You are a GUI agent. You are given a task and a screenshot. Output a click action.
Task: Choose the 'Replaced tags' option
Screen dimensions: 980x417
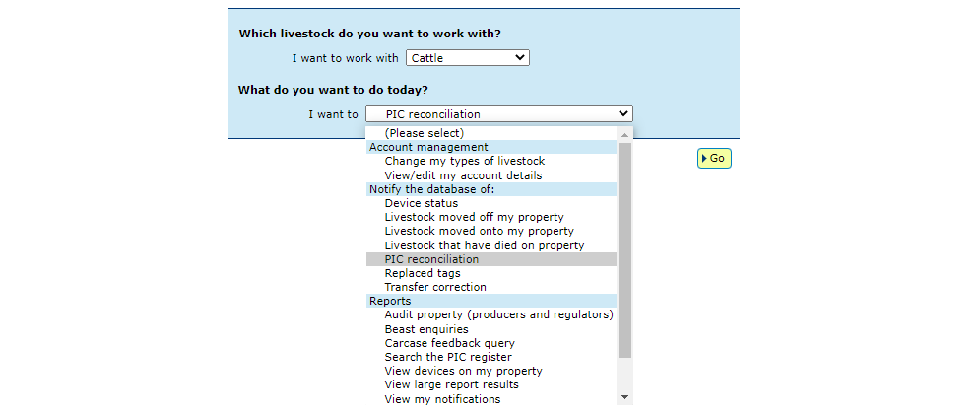click(x=422, y=273)
